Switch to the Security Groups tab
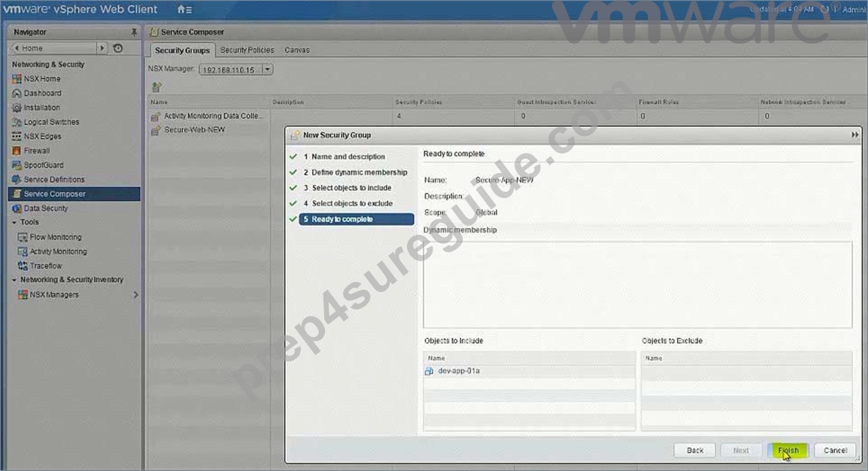The width and height of the screenshot is (868, 471). pos(182,50)
